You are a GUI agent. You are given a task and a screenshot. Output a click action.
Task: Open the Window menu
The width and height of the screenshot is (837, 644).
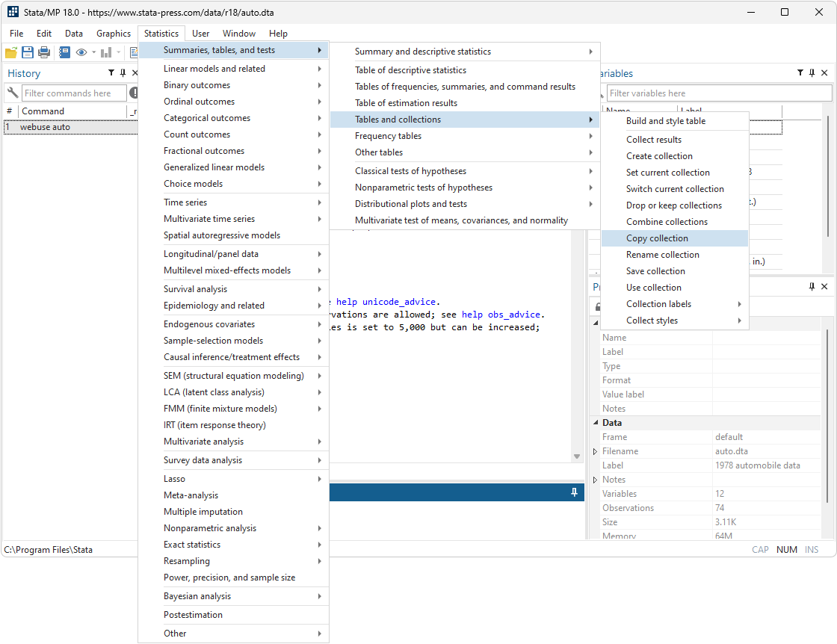[238, 34]
